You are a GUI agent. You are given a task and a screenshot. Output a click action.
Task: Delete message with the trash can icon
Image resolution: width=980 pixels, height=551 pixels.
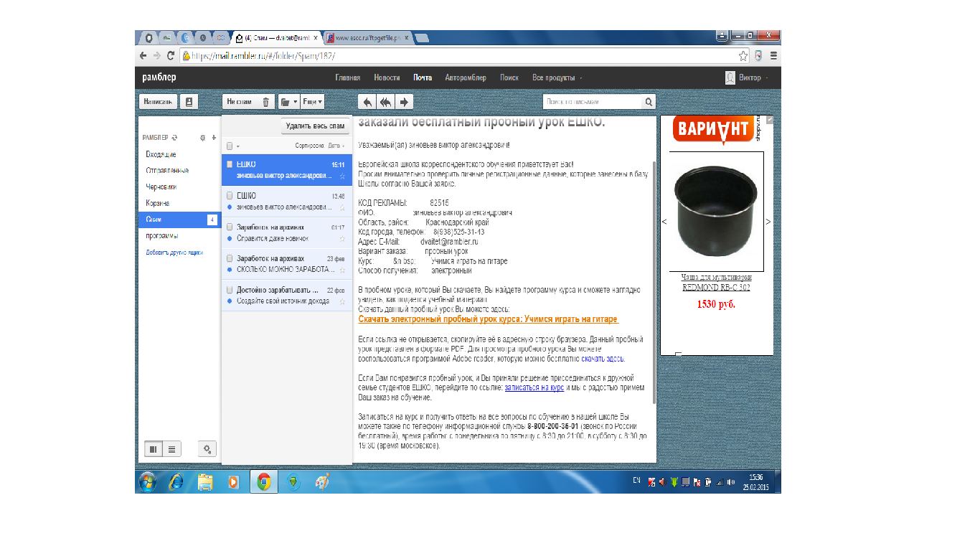click(265, 102)
